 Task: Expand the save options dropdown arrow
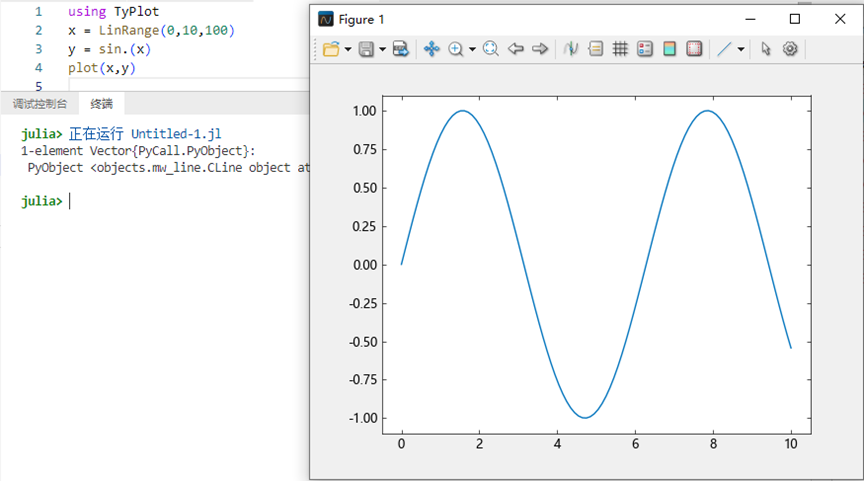click(382, 49)
